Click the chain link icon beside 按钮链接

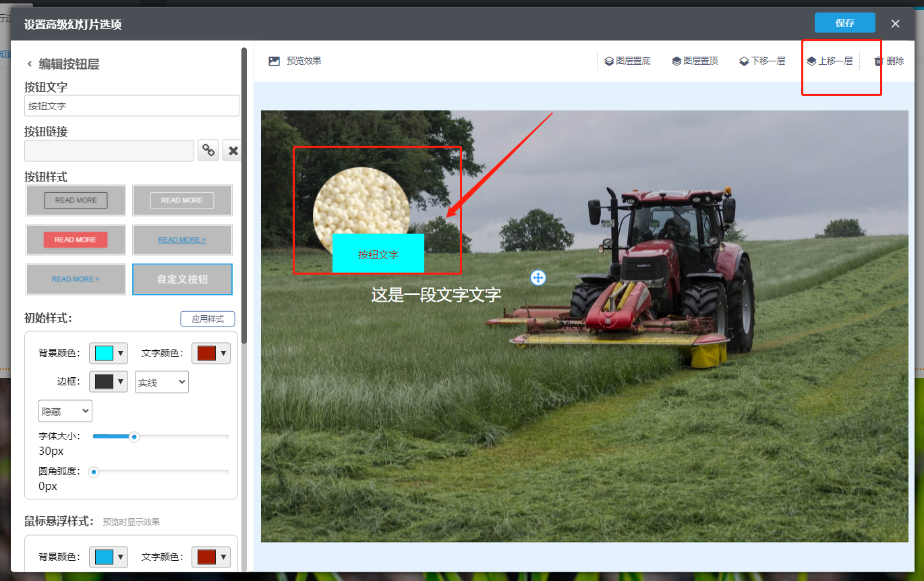pyautogui.click(x=208, y=150)
